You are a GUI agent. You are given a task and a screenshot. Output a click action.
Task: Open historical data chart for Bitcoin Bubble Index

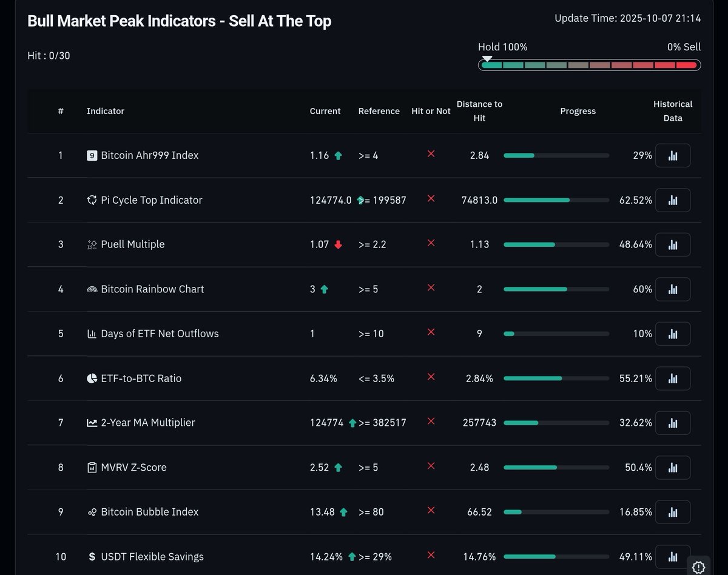click(673, 512)
